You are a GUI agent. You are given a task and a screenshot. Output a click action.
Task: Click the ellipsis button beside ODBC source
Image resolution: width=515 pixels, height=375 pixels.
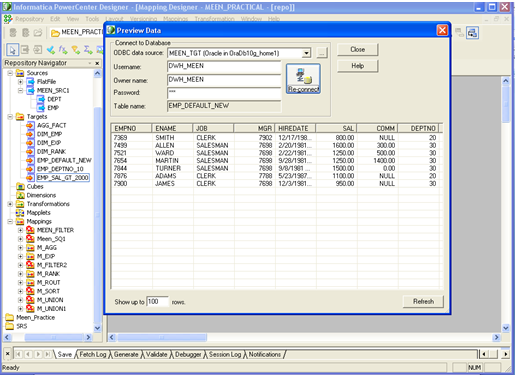click(321, 53)
